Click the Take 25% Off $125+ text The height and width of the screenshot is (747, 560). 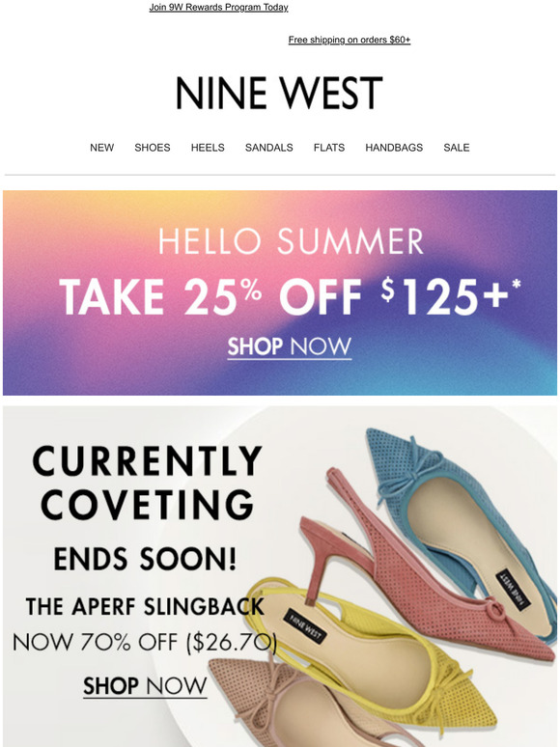[x=290, y=297]
